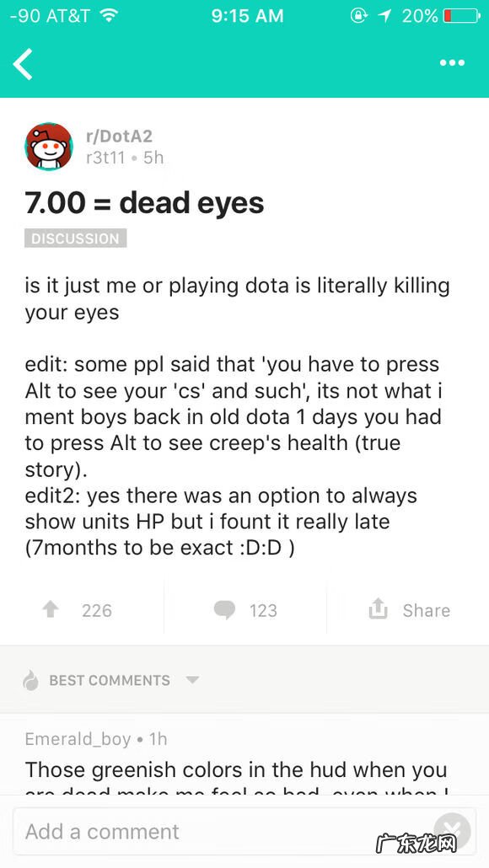Tap the post title '7.00 = dead eyes'

142,203
